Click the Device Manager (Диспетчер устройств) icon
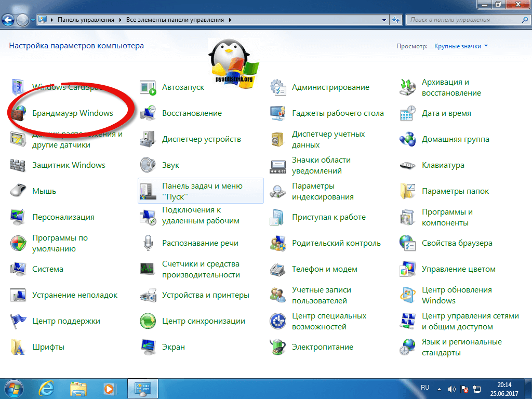 148,139
